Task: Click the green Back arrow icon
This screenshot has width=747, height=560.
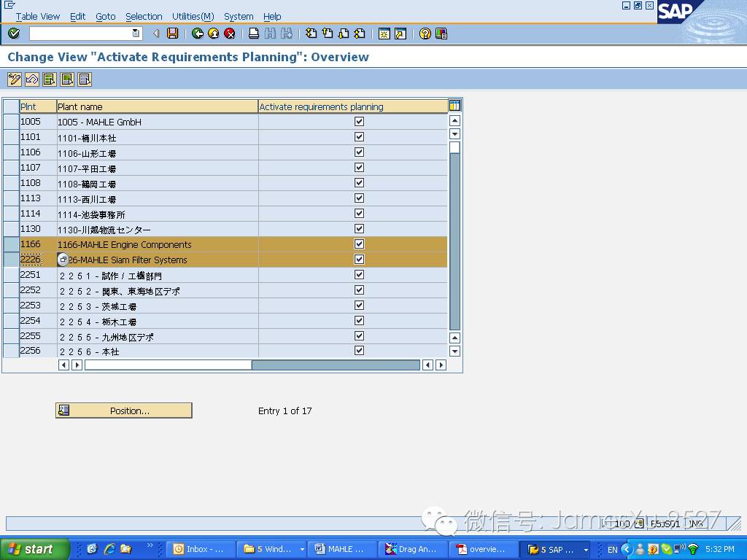Action: coord(197,34)
